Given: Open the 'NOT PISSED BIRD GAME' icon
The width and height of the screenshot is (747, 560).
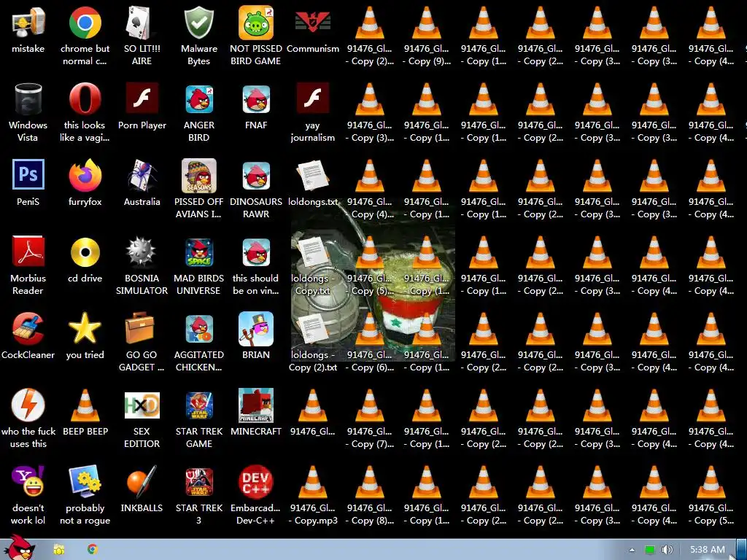Looking at the screenshot, I should click(256, 23).
